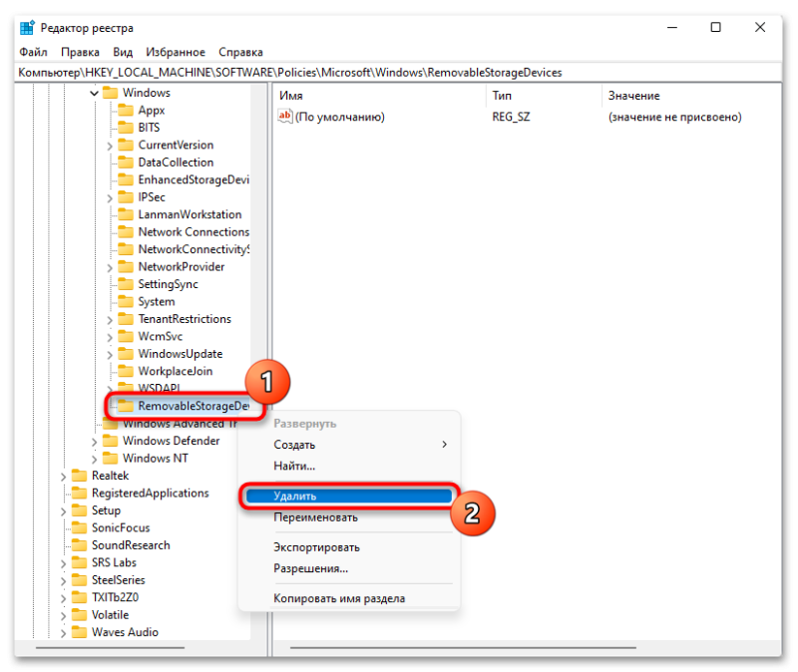
Task: Click the SonicFocus folder icon
Action: (x=79, y=527)
